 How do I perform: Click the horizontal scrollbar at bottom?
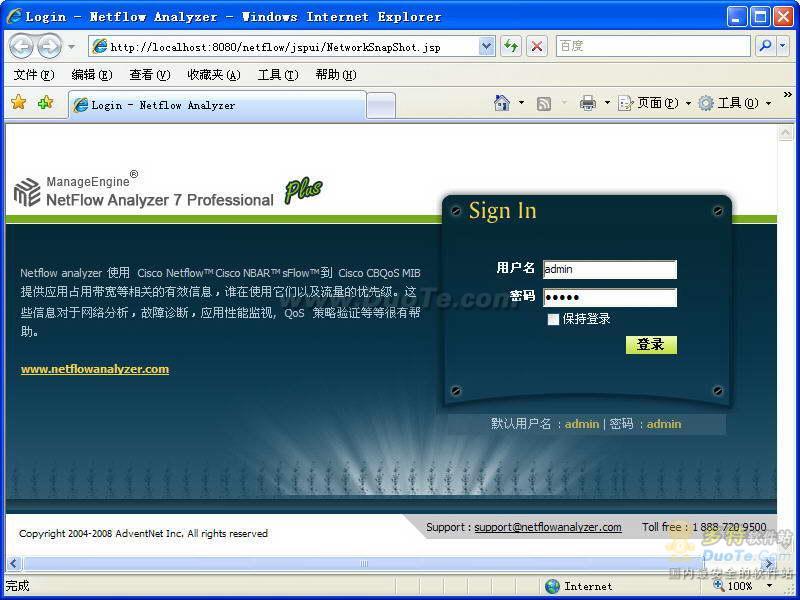pyautogui.click(x=390, y=563)
